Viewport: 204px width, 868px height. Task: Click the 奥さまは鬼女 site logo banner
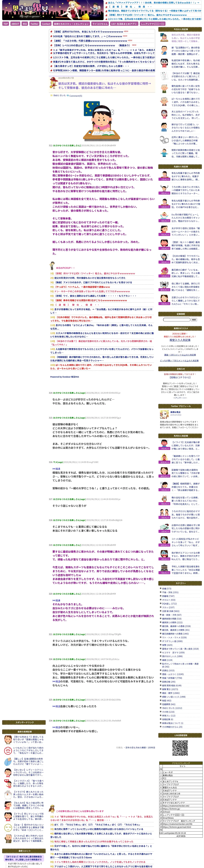pyautogui.click(x=53, y=10)
